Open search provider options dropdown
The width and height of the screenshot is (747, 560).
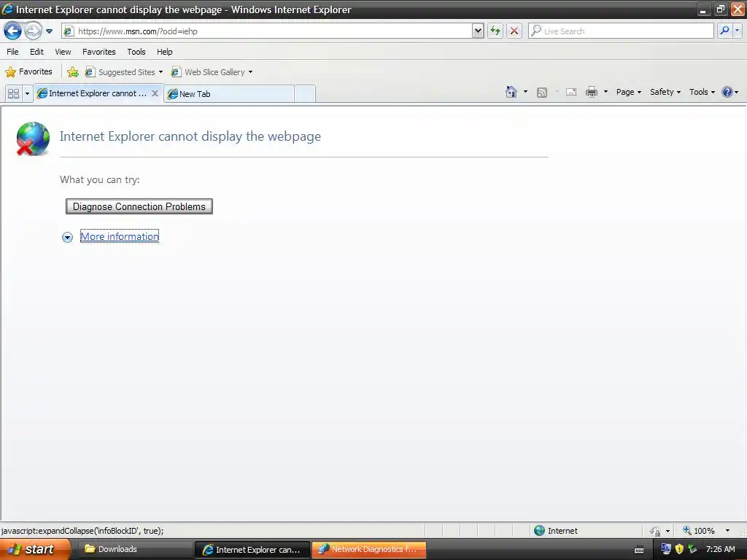click(737, 31)
